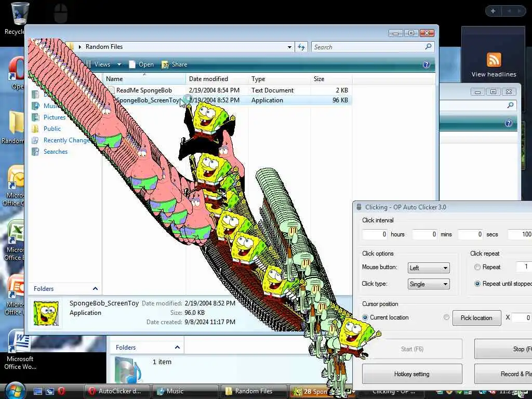Sort by the Name column header
The image size is (532, 399).
[x=144, y=79]
